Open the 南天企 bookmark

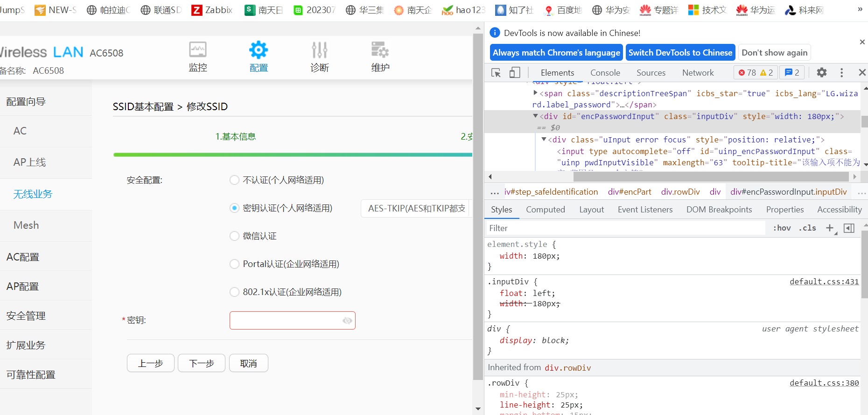(x=413, y=10)
